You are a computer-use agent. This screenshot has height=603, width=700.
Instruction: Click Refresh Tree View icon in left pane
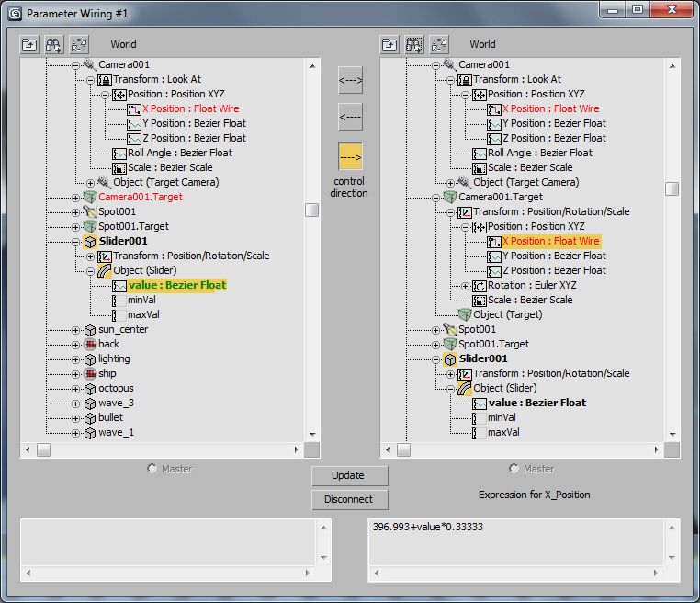click(x=79, y=44)
